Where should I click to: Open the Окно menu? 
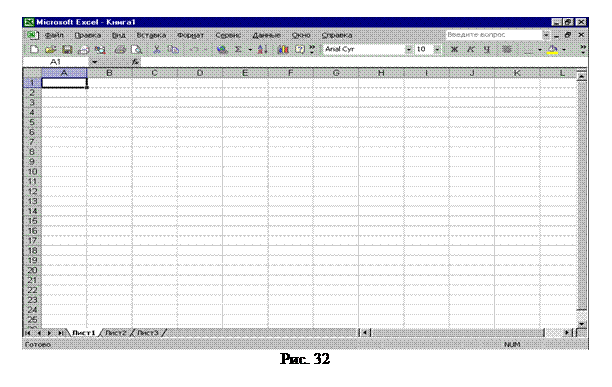[301, 35]
